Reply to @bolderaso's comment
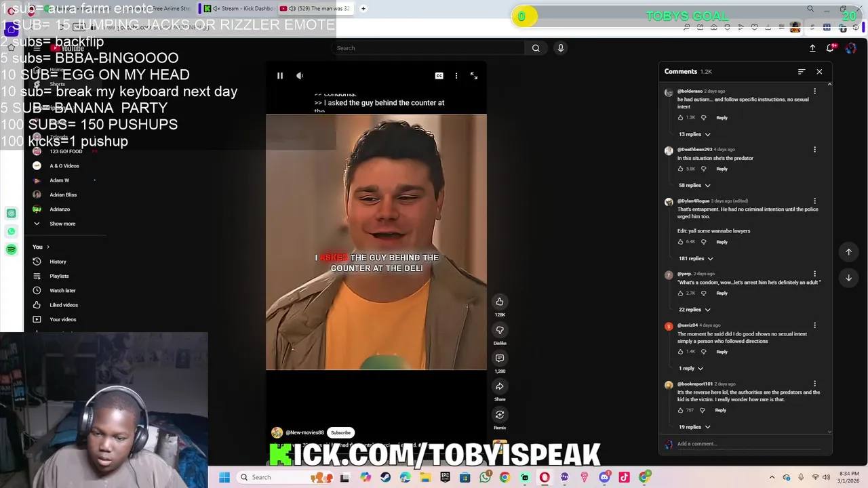 click(722, 118)
